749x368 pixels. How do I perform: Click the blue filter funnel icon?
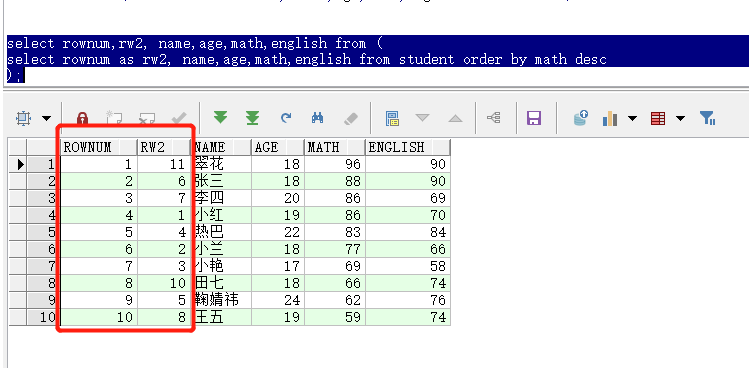[x=707, y=118]
